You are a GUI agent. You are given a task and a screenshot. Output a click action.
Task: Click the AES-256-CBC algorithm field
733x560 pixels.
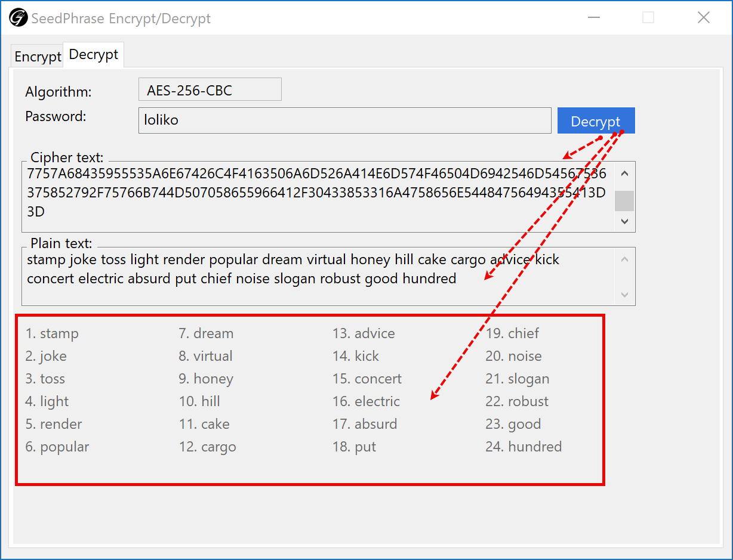[x=210, y=89]
